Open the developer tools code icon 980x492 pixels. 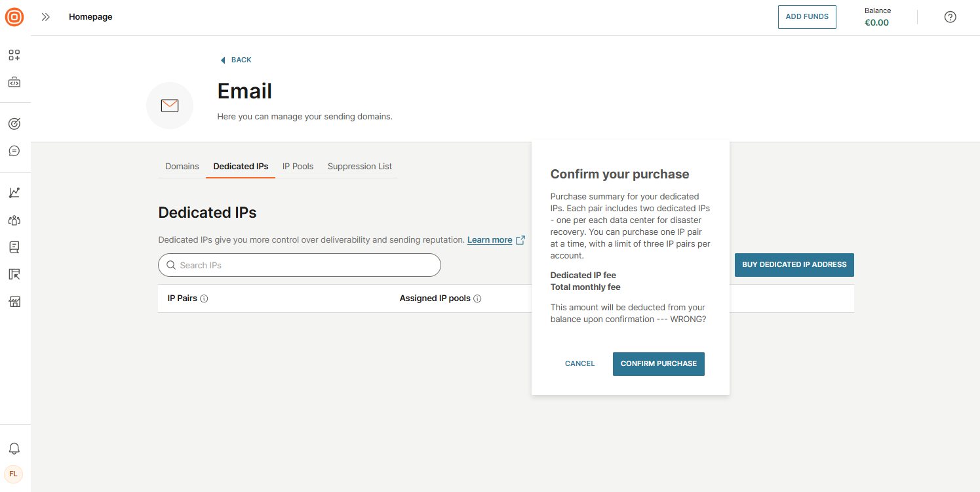pyautogui.click(x=14, y=83)
